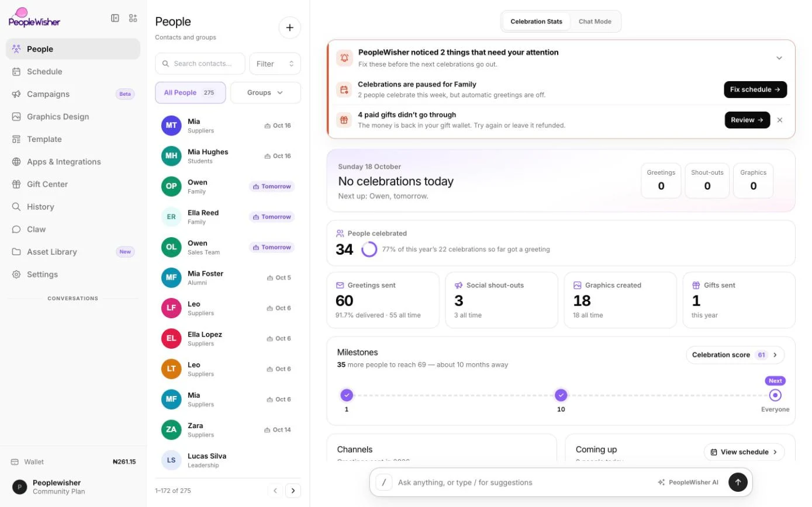The image size is (812, 507).
Task: Go to the next contacts page
Action: coord(293,491)
